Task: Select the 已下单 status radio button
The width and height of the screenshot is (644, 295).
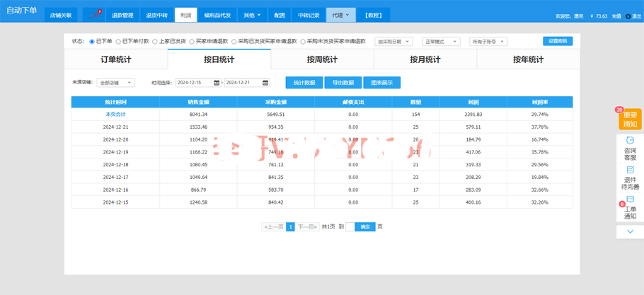Action: [x=92, y=42]
